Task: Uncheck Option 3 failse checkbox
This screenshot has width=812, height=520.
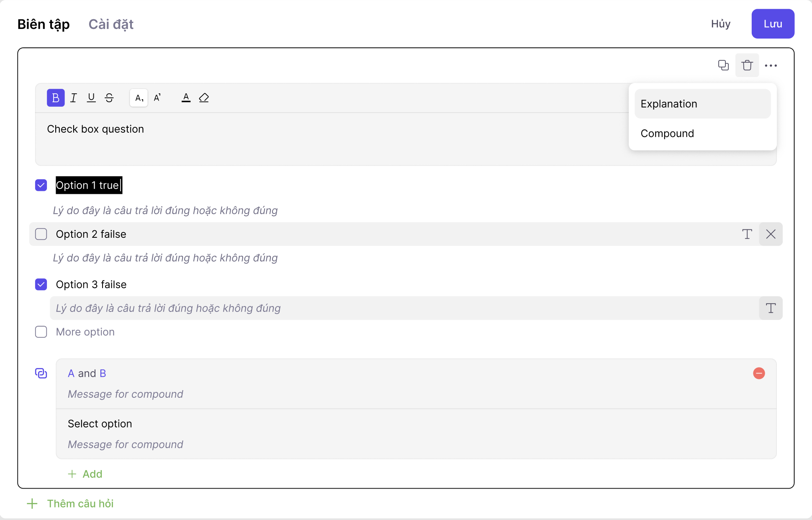Action: point(41,284)
